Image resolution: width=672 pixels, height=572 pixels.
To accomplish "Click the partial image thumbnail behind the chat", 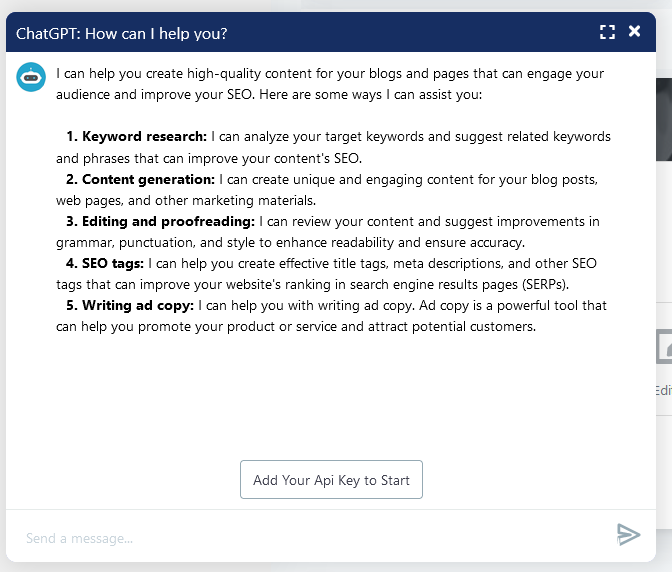I will pyautogui.click(x=663, y=120).
